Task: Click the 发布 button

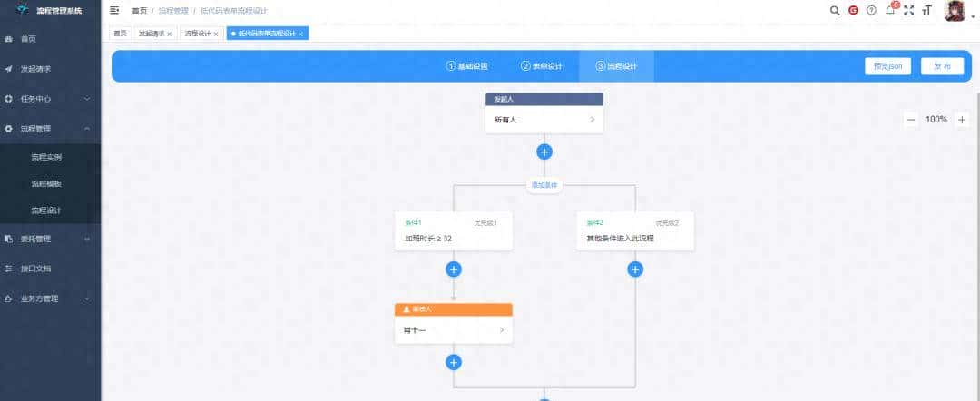Action: pos(942,66)
